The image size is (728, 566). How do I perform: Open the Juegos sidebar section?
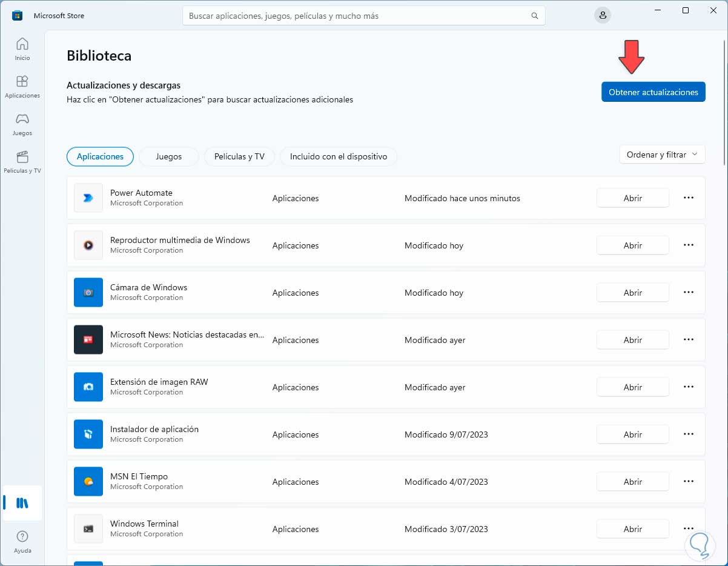point(22,124)
